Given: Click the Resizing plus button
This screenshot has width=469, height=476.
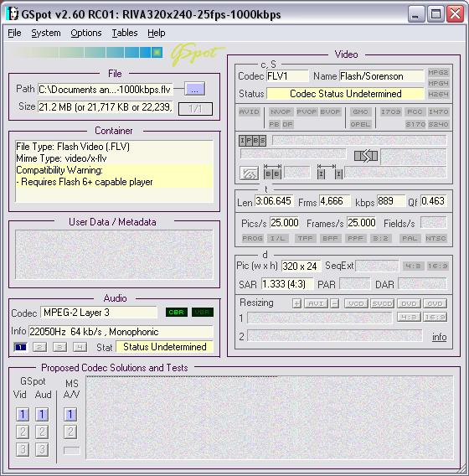Looking at the screenshot, I should (296, 303).
